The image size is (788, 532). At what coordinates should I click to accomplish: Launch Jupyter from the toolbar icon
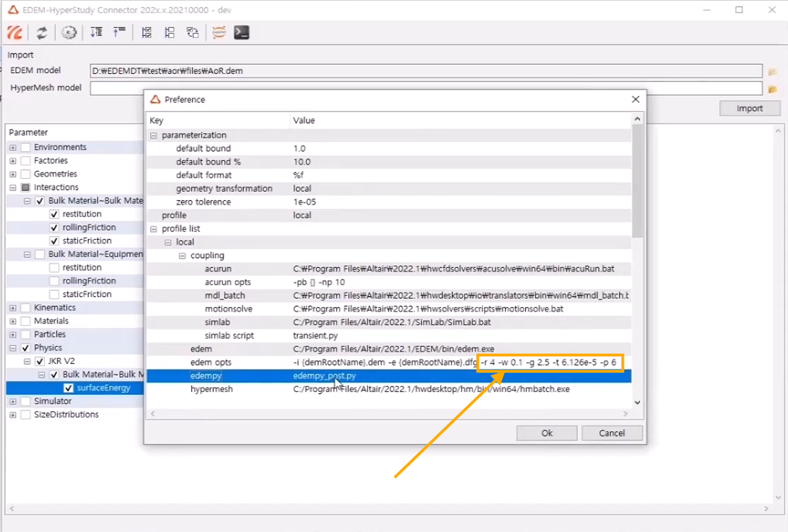pyautogui.click(x=219, y=33)
